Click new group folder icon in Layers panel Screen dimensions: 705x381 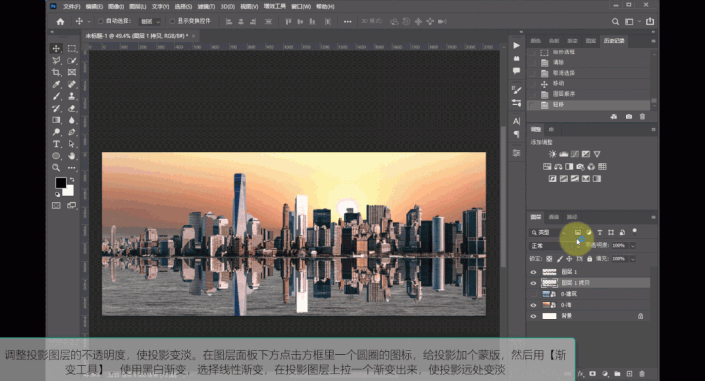pyautogui.click(x=617, y=373)
